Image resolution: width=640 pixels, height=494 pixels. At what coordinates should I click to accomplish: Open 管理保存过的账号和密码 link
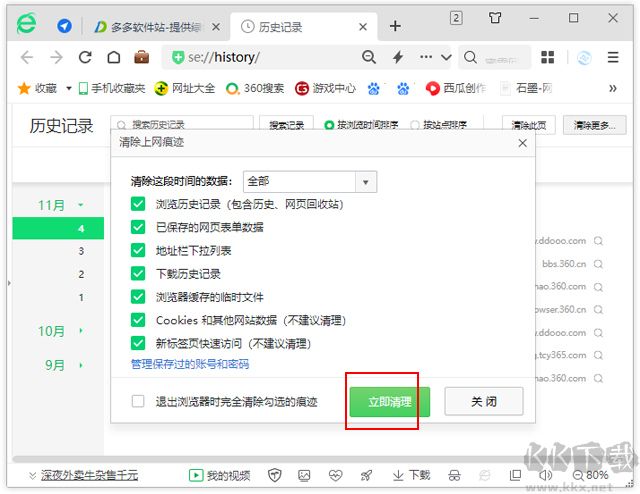tap(190, 364)
